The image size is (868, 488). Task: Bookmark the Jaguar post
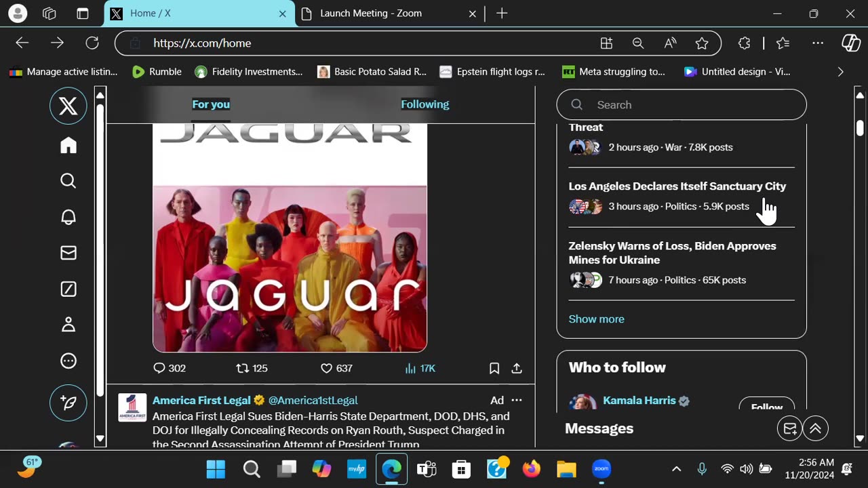tap(494, 368)
